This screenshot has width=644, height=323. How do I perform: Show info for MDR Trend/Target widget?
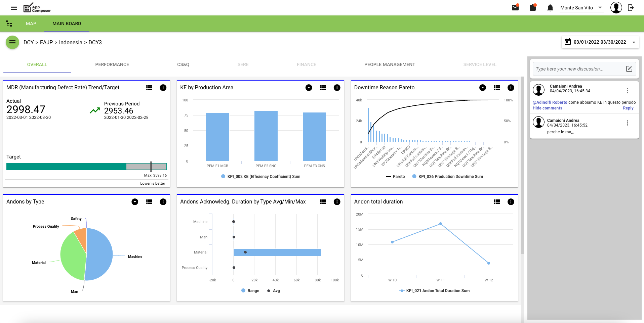(x=163, y=88)
